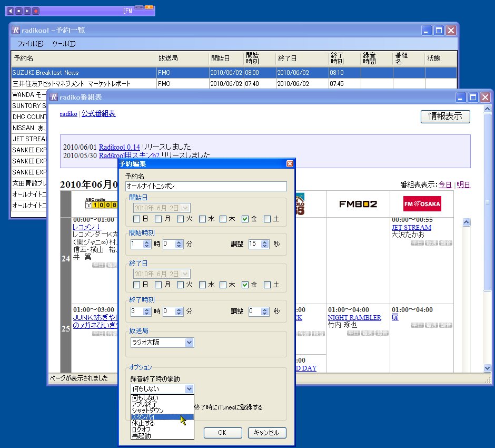495x448 pixels.
Task: Click the 終了時刻 調整 seconds spinner arrows
Action: (x=265, y=311)
